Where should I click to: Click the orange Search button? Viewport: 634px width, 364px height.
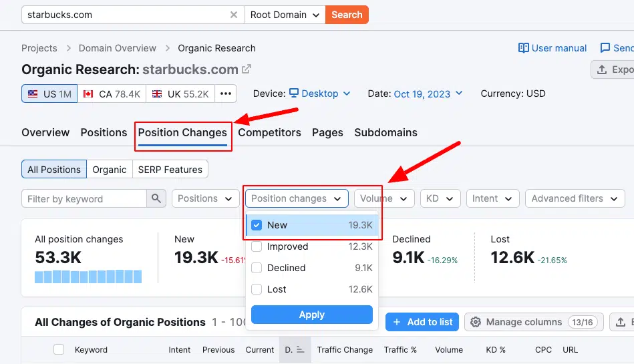point(347,15)
